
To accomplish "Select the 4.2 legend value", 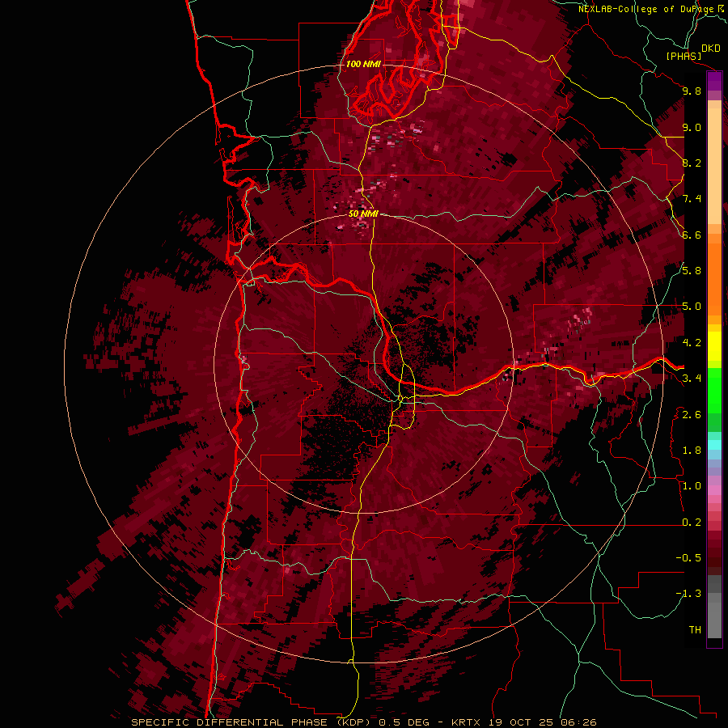I will tap(692, 343).
